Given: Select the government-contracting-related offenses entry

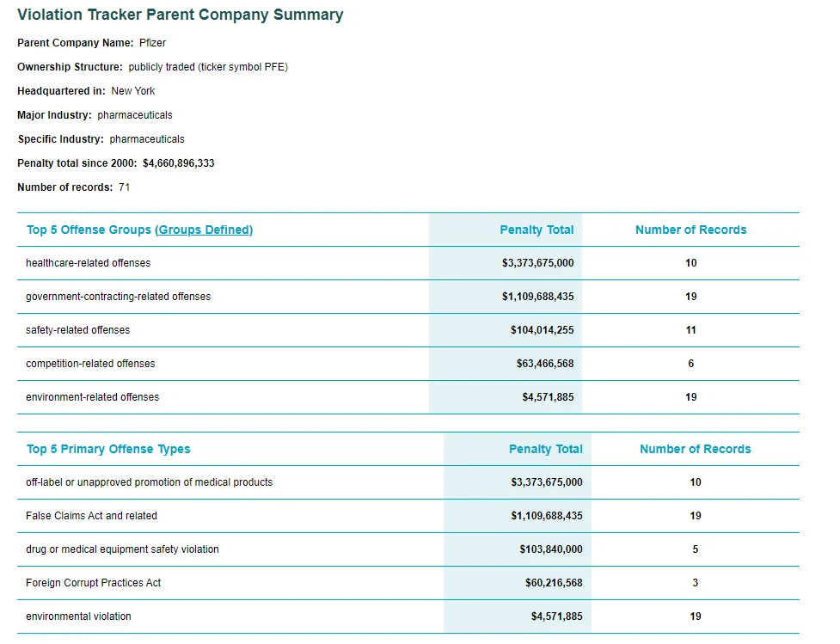Looking at the screenshot, I should [x=118, y=297].
